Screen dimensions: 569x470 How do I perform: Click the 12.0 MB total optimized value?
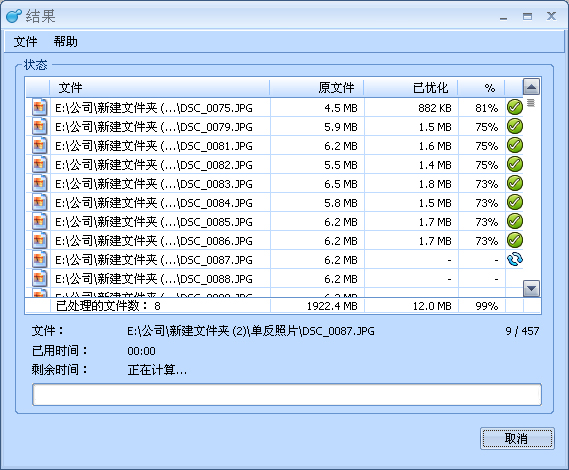(x=432, y=306)
